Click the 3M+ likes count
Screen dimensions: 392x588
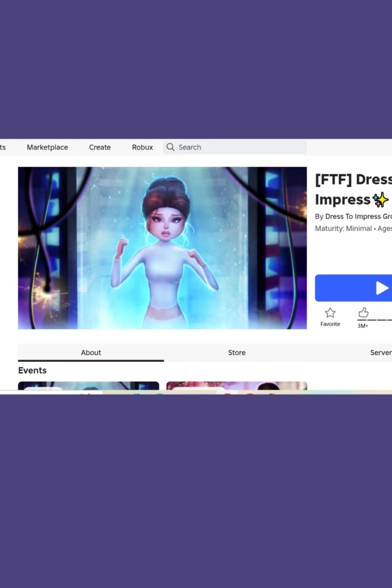click(x=362, y=326)
